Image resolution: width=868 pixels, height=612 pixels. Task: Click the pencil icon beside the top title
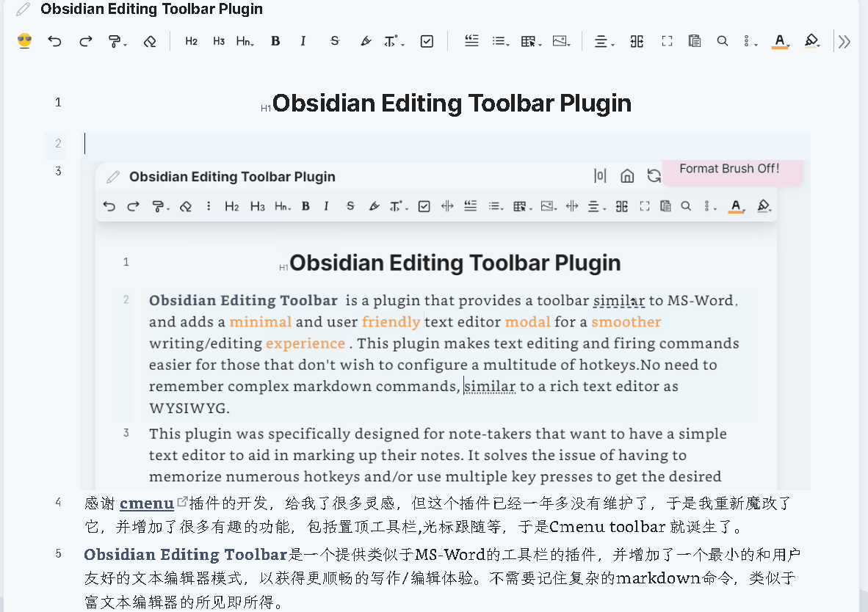point(23,9)
